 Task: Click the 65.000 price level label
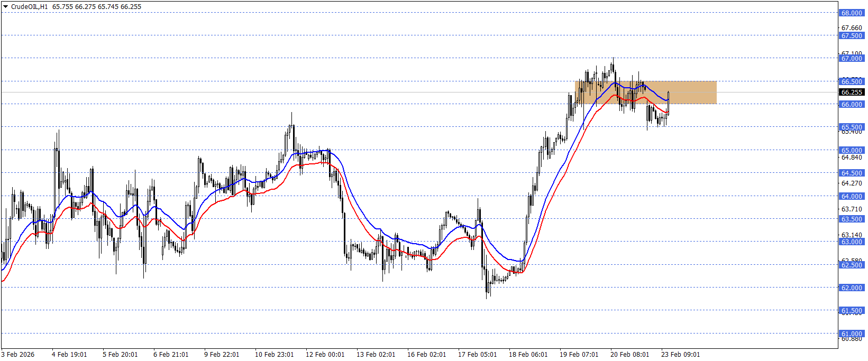click(852, 150)
